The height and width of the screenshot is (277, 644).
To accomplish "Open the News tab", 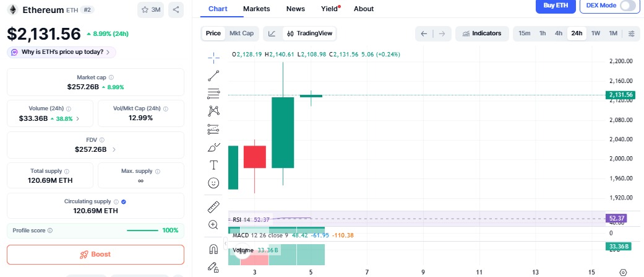I will tap(296, 9).
